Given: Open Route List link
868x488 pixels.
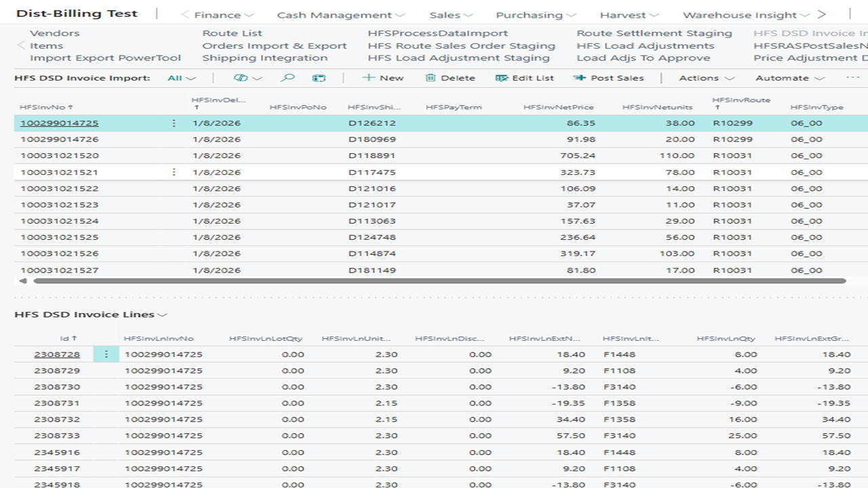Looking at the screenshot, I should pos(232,33).
